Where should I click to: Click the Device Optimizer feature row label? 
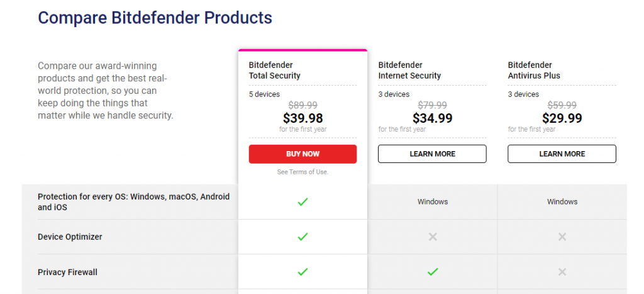point(70,237)
